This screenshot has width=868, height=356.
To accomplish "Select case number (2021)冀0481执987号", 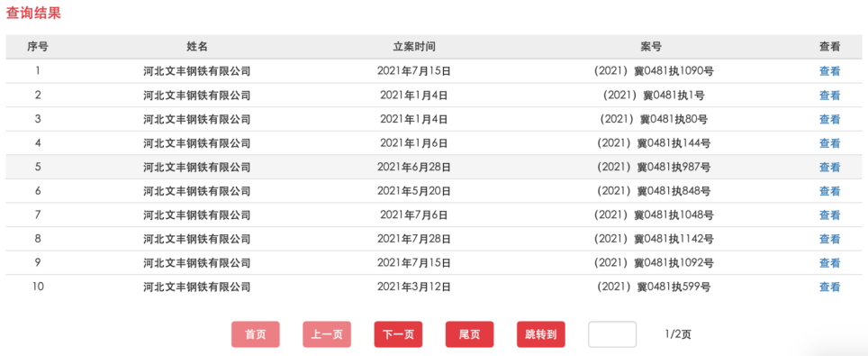I will tap(654, 167).
